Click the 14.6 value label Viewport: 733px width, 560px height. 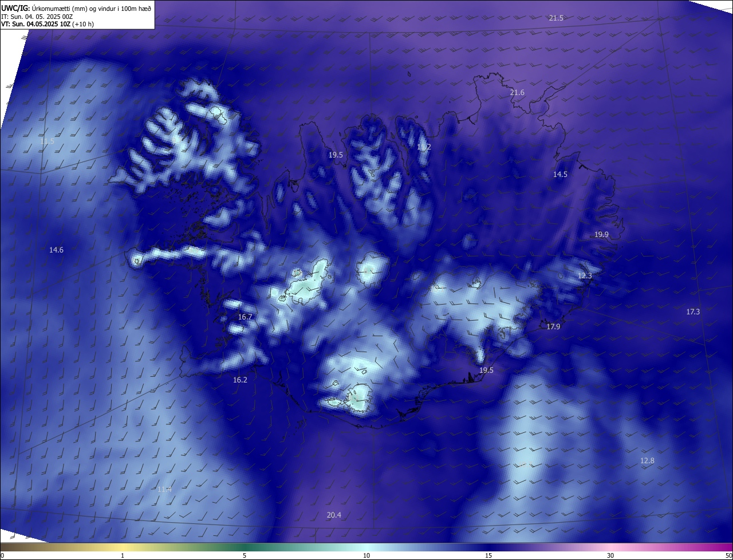point(56,250)
